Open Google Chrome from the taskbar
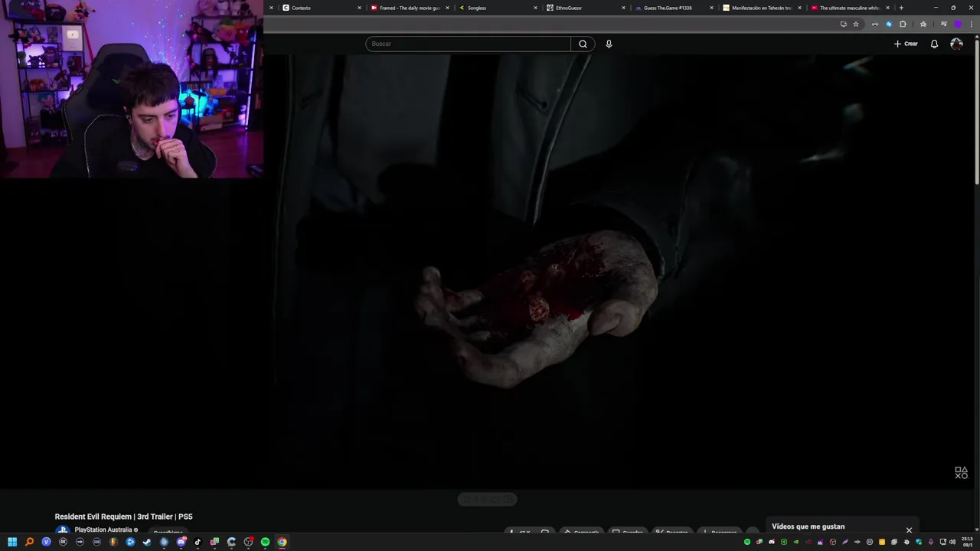Screen dimensions: 980x551 click(282, 542)
